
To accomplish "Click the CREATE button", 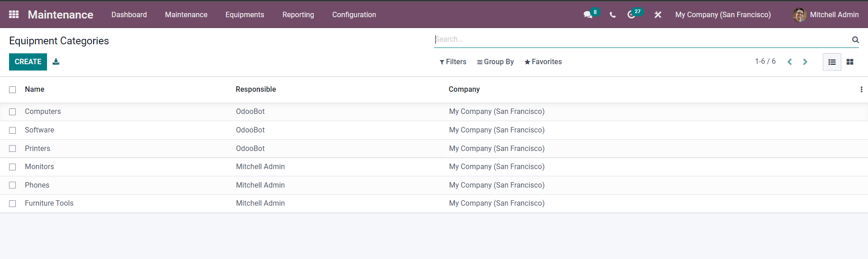I will click(28, 62).
